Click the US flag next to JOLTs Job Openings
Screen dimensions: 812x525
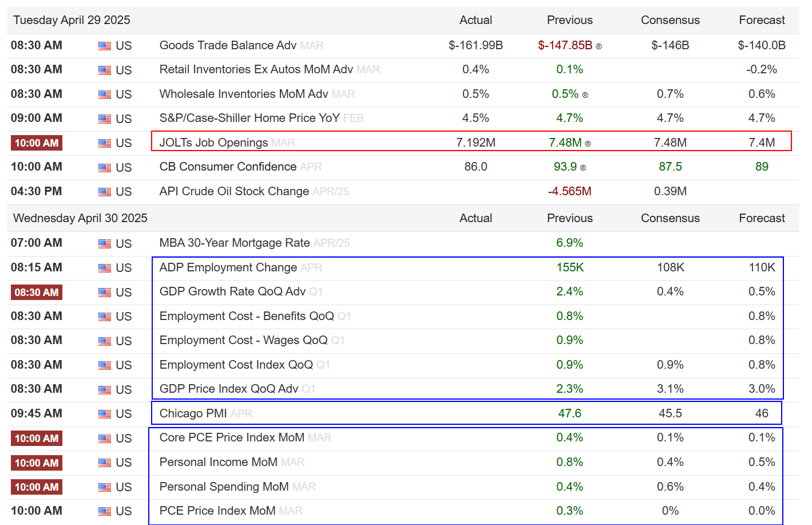[x=105, y=143]
